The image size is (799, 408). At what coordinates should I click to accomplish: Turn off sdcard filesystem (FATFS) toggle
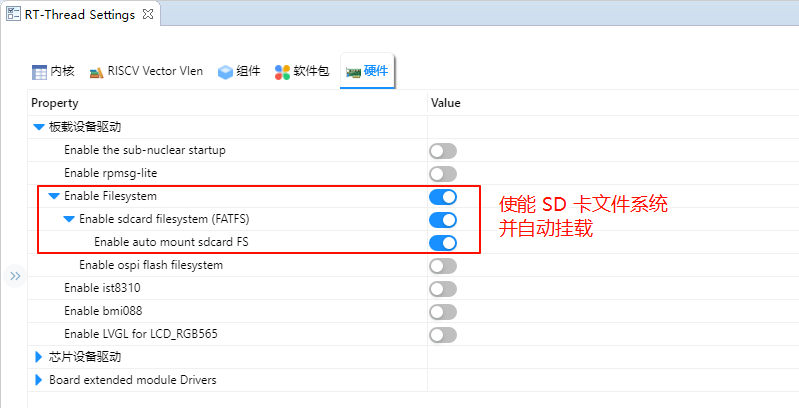point(443,220)
